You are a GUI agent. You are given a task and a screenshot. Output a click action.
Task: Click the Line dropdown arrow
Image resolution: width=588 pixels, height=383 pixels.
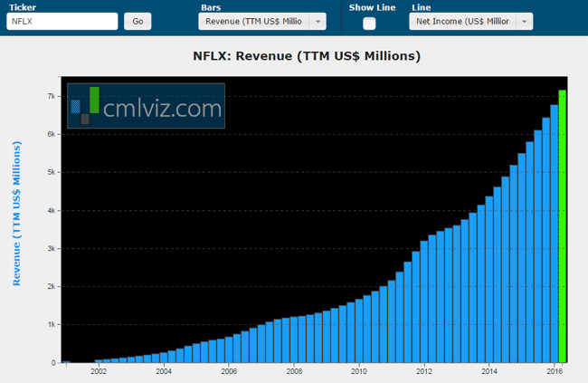point(525,22)
